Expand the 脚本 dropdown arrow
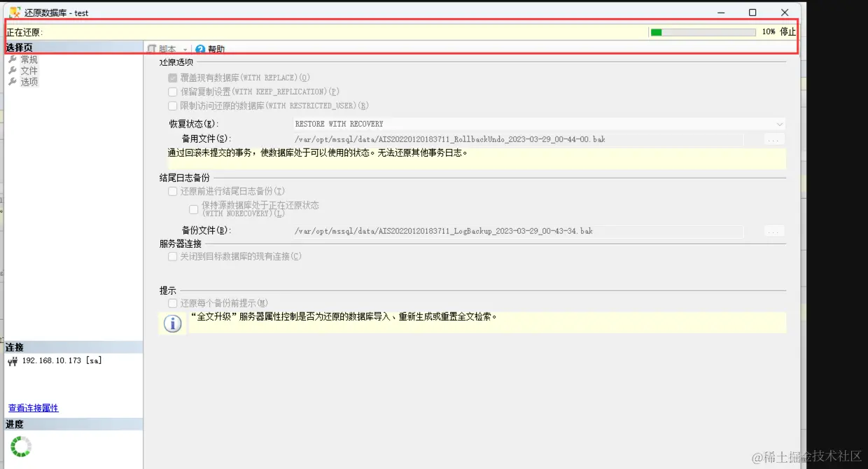 (x=185, y=50)
